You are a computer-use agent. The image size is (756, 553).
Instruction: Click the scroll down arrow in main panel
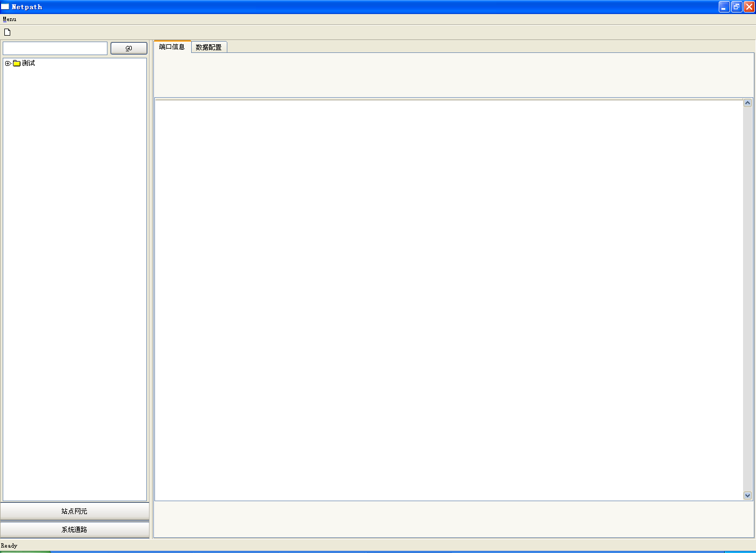click(x=747, y=495)
